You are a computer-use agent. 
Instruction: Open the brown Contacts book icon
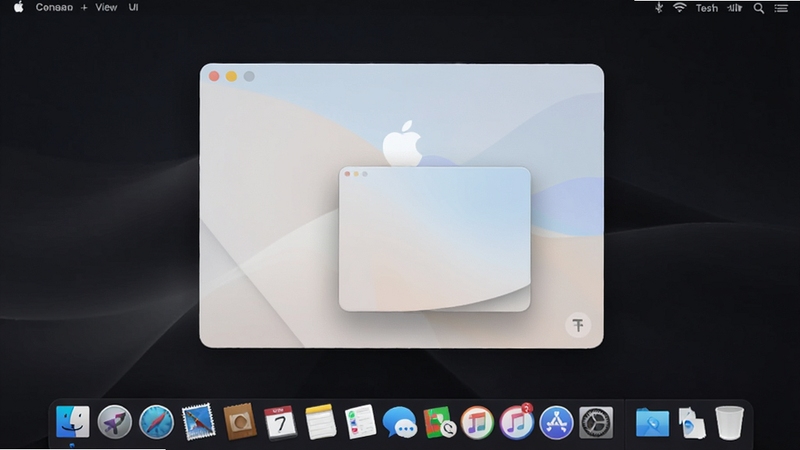point(239,422)
